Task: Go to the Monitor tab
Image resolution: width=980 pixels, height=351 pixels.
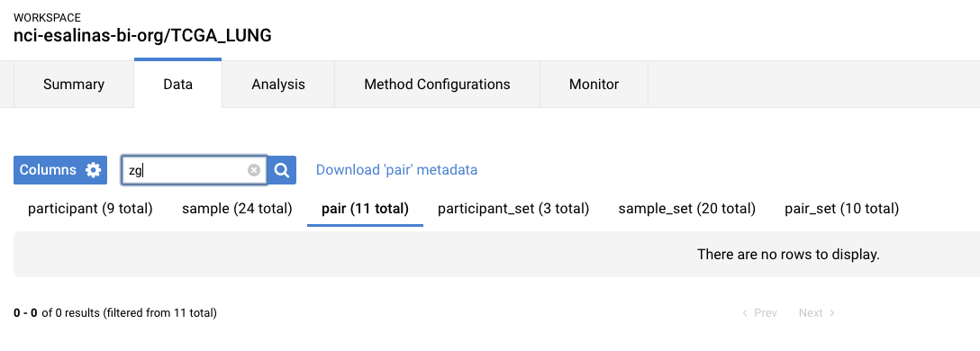Action: tap(594, 85)
